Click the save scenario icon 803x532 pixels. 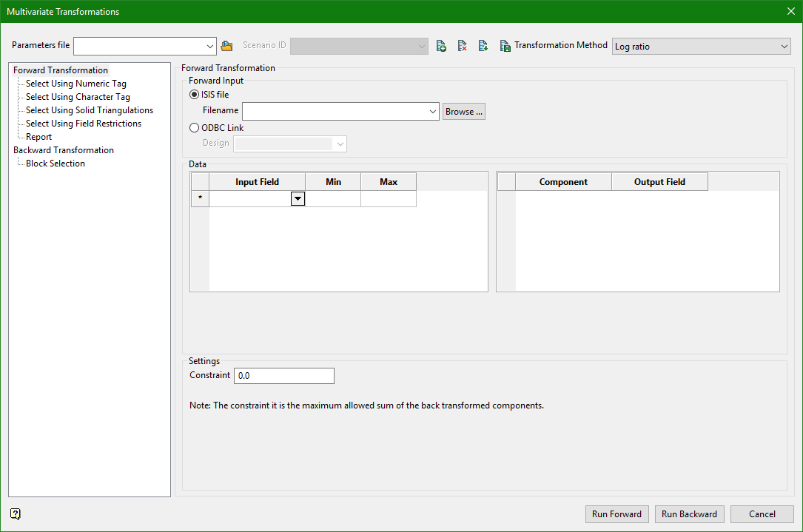tap(505, 46)
